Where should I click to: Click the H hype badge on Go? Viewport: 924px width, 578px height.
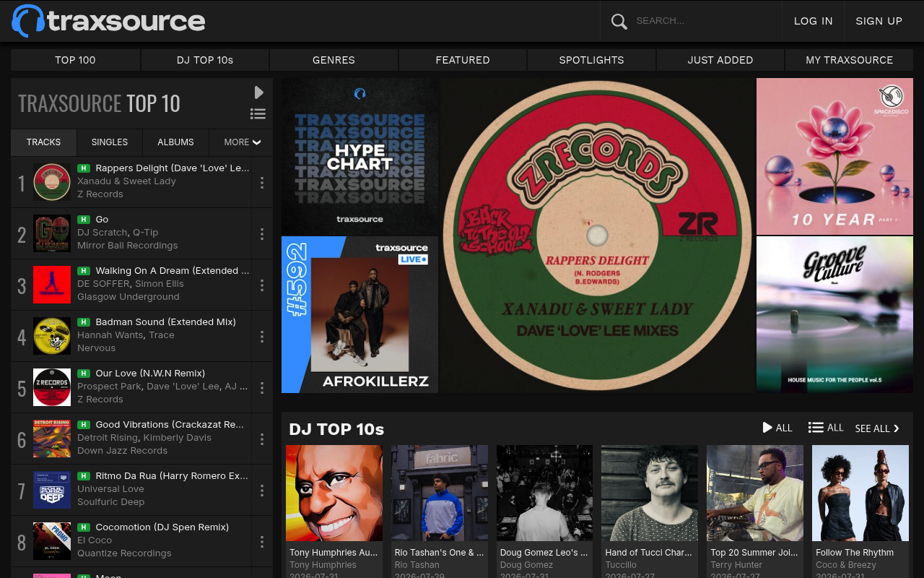click(x=84, y=220)
